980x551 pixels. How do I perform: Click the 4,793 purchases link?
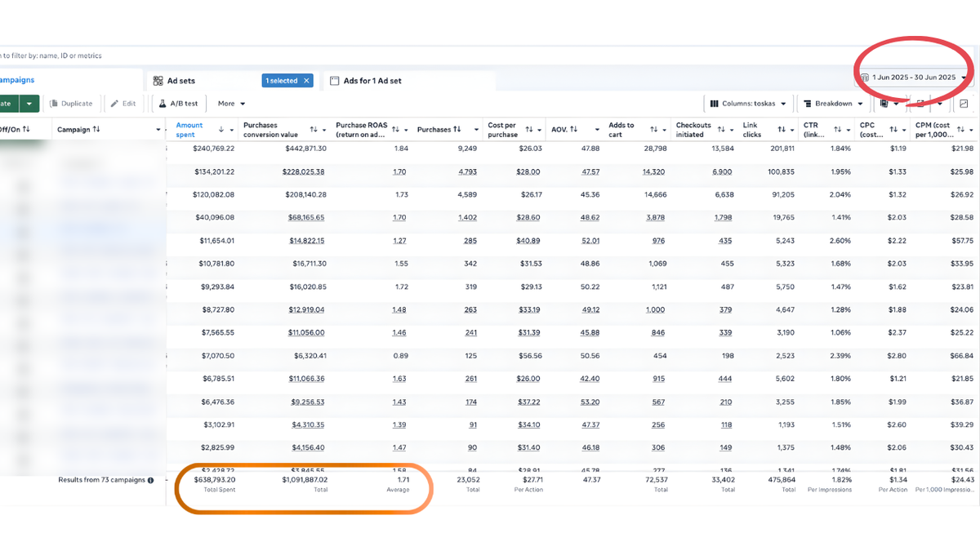coord(467,172)
